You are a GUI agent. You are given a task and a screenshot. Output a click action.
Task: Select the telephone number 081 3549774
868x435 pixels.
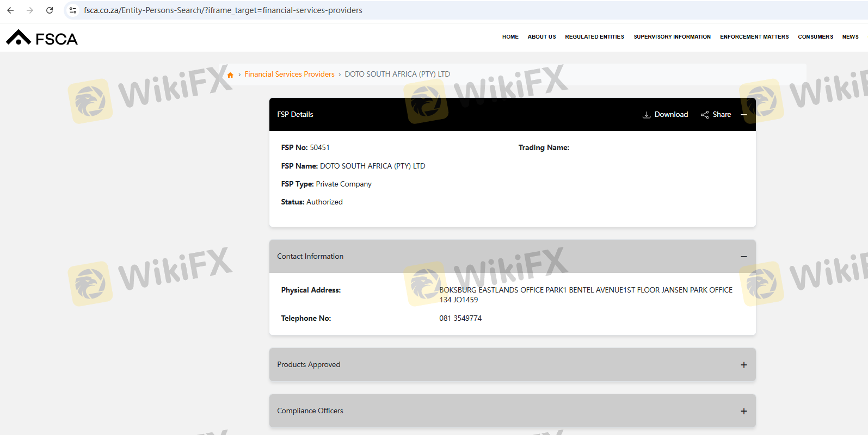point(461,318)
